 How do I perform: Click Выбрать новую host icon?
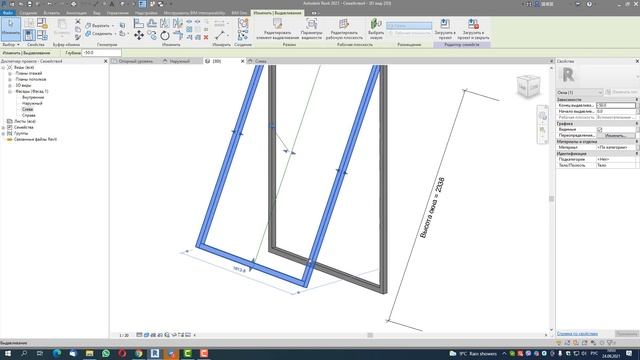pos(376,24)
